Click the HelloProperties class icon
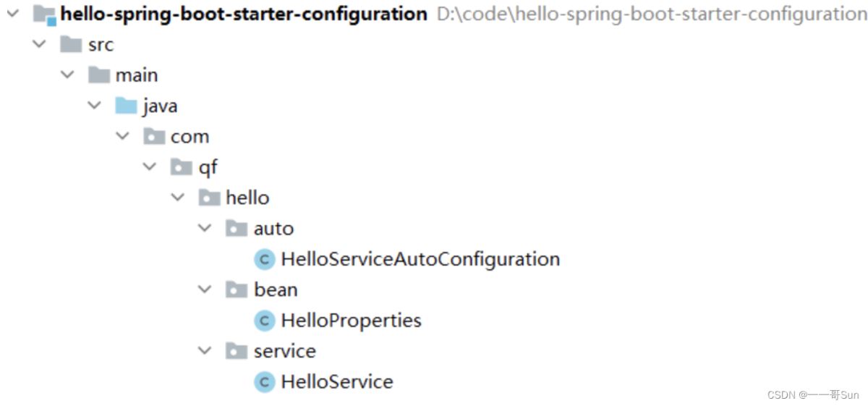 (265, 321)
